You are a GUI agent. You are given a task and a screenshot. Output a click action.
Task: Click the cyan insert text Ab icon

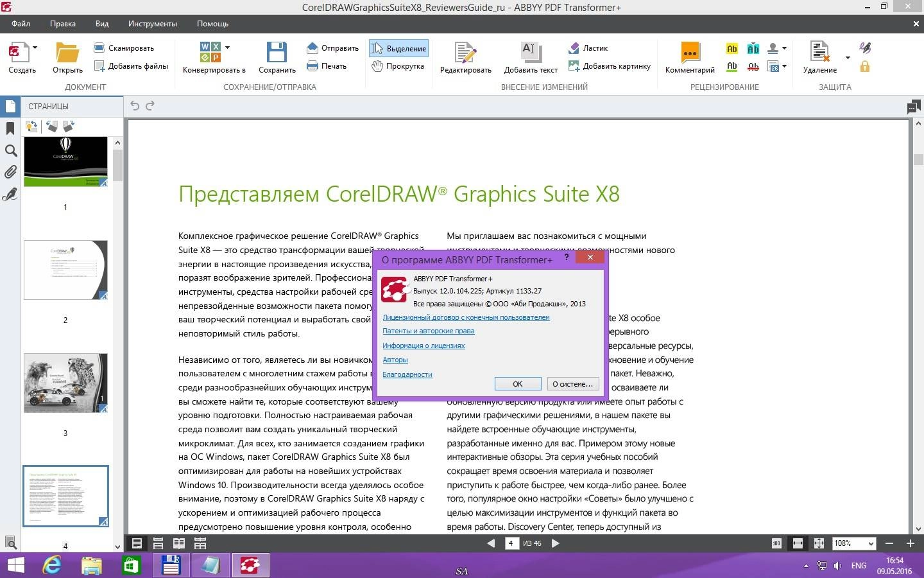point(753,48)
